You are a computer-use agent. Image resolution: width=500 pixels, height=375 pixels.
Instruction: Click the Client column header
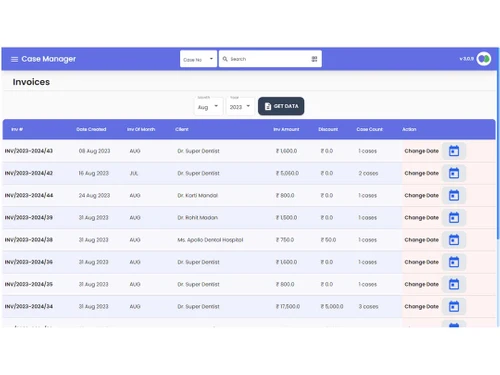point(182,129)
